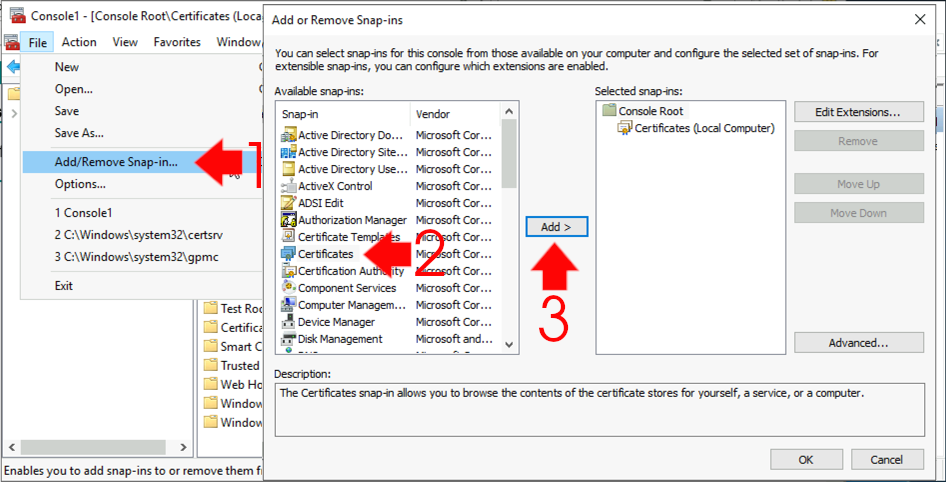Click the Edit Extensions... button
This screenshot has height=482, width=946.
click(859, 112)
